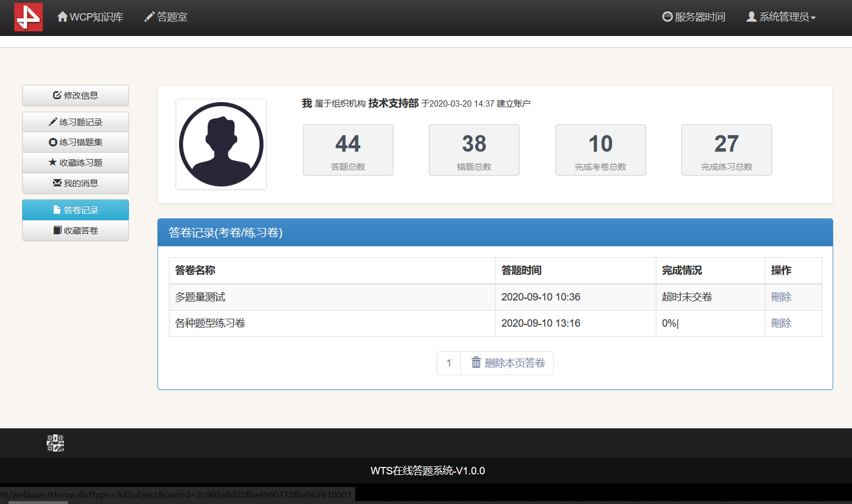Expand the 系统管理员 user dropdown
This screenshot has width=852, height=504.
click(x=781, y=17)
